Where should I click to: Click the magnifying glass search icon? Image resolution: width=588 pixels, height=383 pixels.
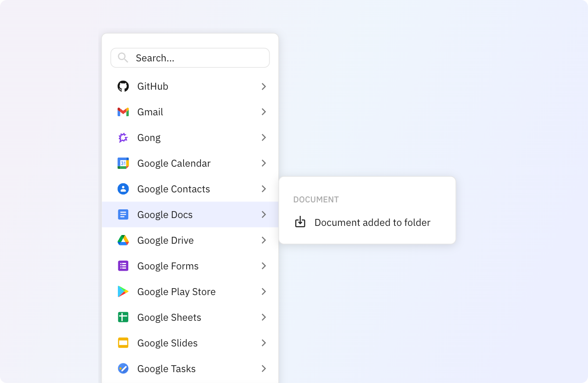pos(123,57)
